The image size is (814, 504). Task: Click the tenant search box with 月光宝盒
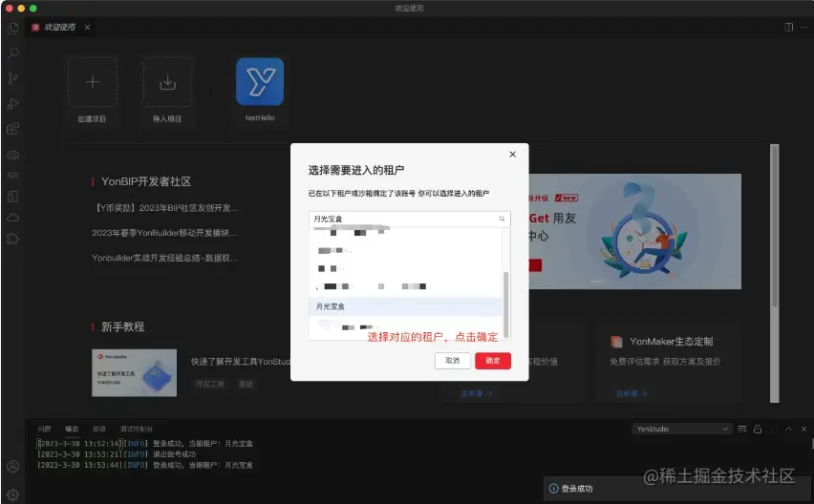pyautogui.click(x=410, y=219)
